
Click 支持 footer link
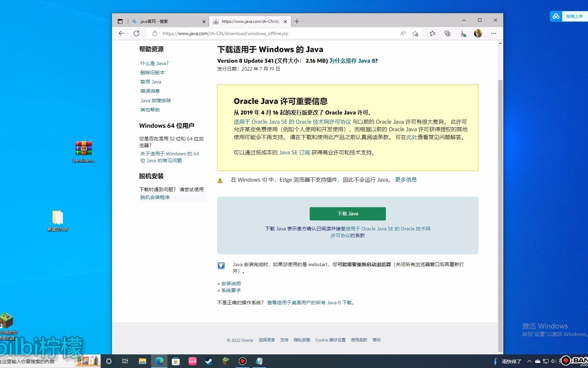(x=284, y=340)
